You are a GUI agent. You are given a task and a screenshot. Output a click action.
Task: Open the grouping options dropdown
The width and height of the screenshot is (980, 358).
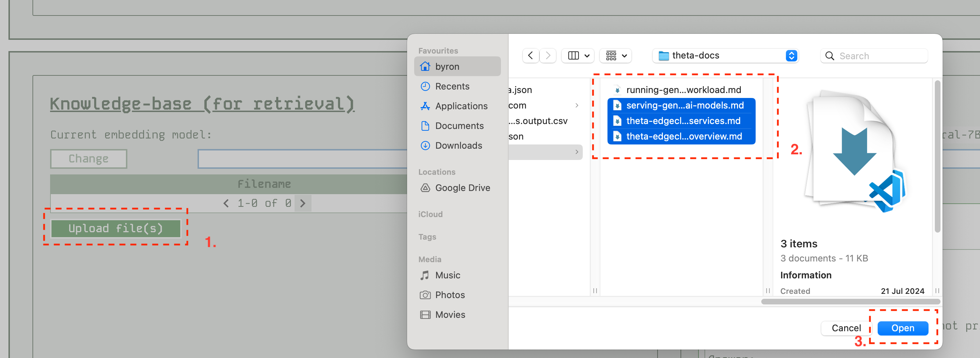615,55
